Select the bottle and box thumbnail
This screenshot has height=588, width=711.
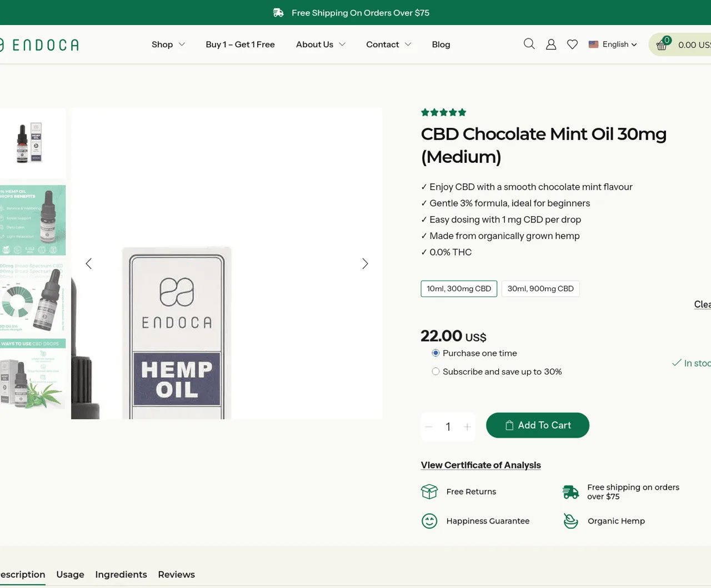[x=33, y=143]
